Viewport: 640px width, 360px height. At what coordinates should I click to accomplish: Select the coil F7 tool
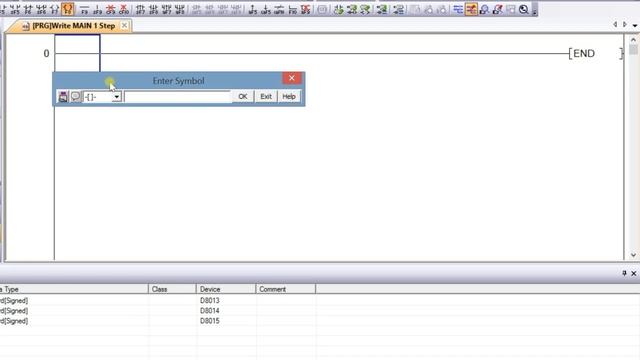click(54, 9)
